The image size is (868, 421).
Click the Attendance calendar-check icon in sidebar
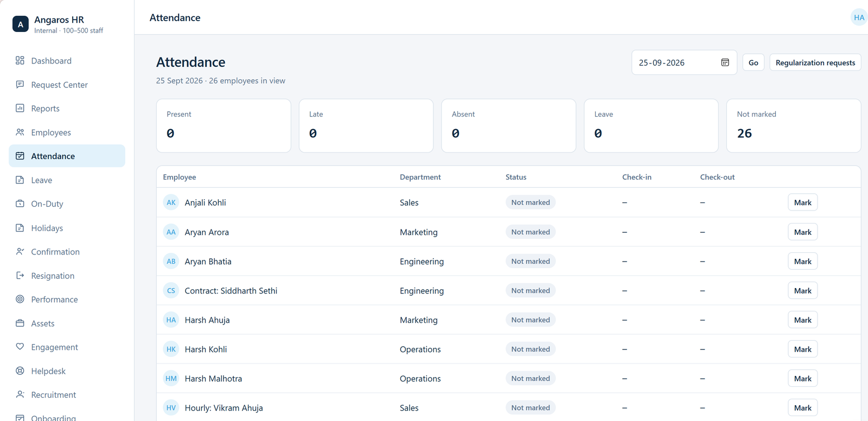(20, 156)
